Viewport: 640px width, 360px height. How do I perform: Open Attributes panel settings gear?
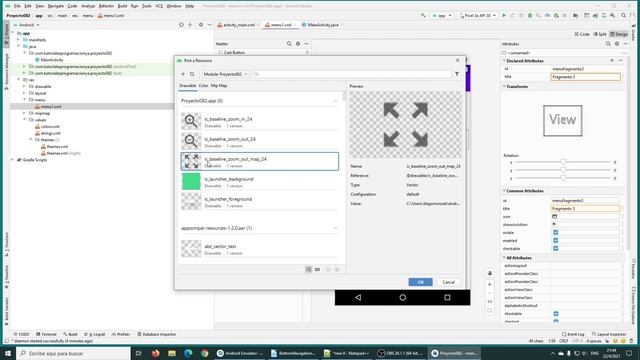click(617, 44)
